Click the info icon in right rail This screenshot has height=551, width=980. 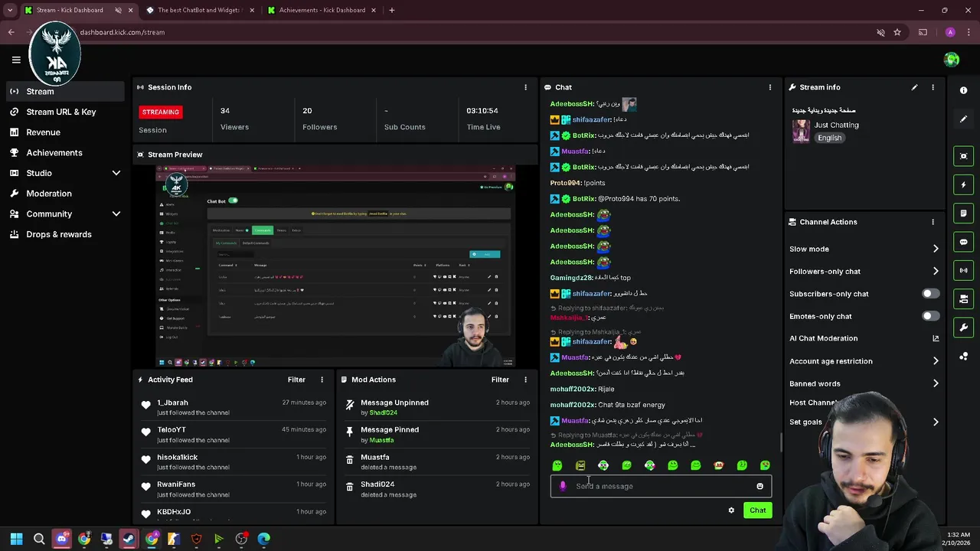point(963,90)
